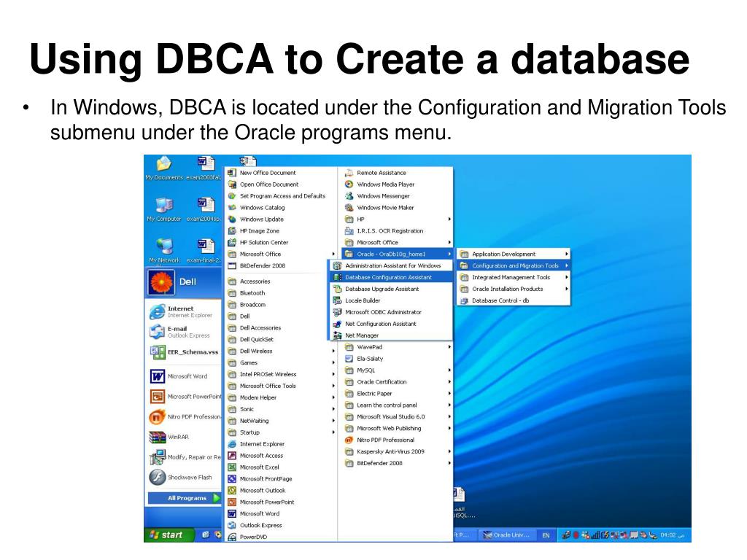Image resolution: width=747 pixels, height=560 pixels.
Task: Open Oracle - OraDb10g_home1 menu entry
Action: tap(396, 254)
